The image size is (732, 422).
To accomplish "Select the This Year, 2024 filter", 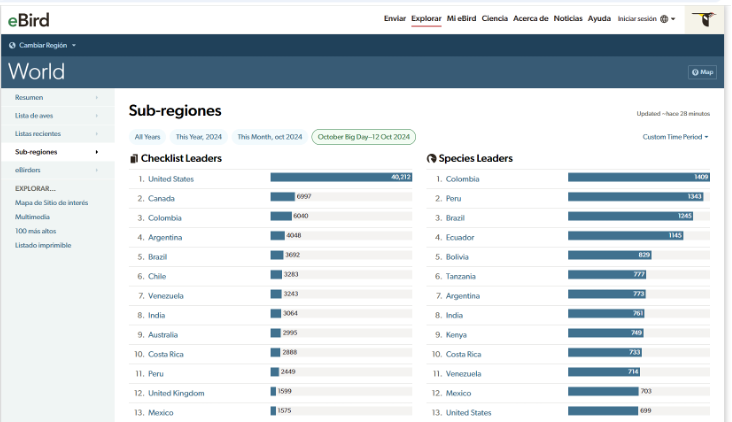I will pos(196,137).
